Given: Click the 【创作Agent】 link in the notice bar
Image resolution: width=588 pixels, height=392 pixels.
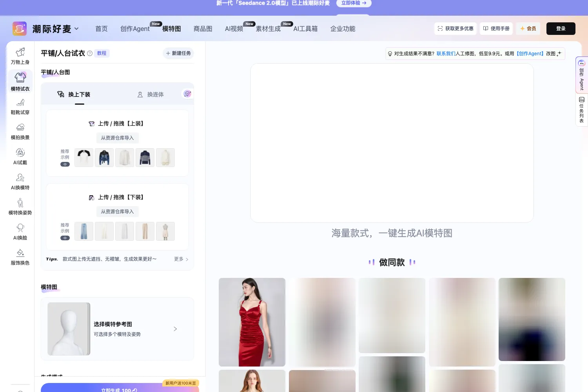Looking at the screenshot, I should pyautogui.click(x=530, y=54).
